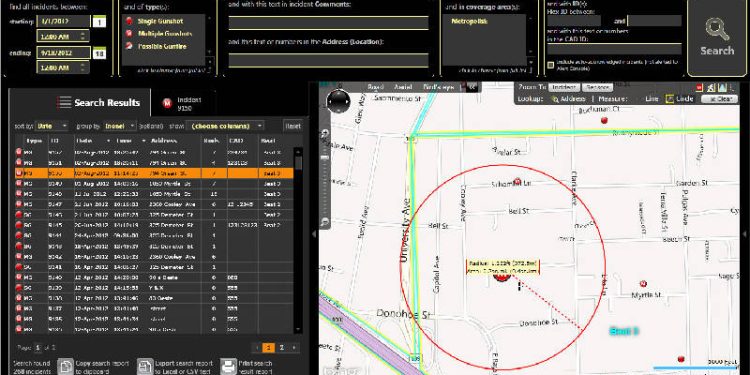The width and height of the screenshot is (750, 375).
Task: Click the map zoom-in button
Action: [x=324, y=134]
